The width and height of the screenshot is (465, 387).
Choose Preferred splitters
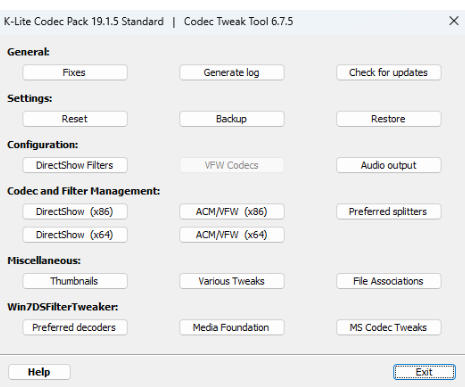coord(389,211)
